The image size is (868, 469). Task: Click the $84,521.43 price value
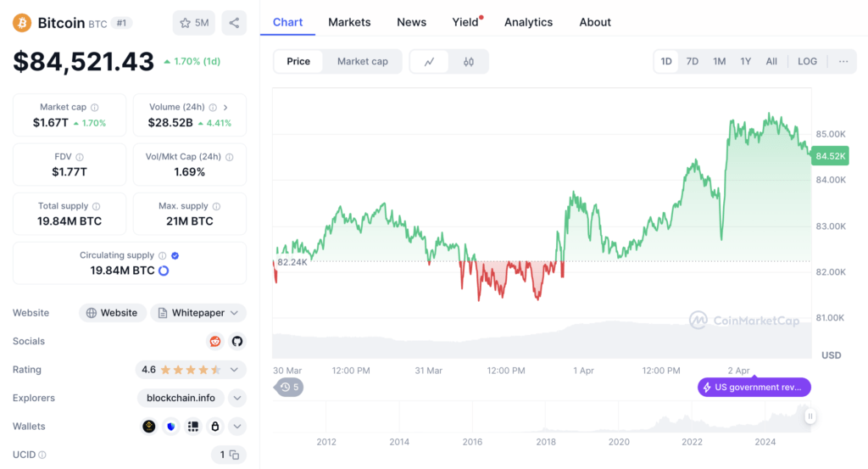[84, 61]
